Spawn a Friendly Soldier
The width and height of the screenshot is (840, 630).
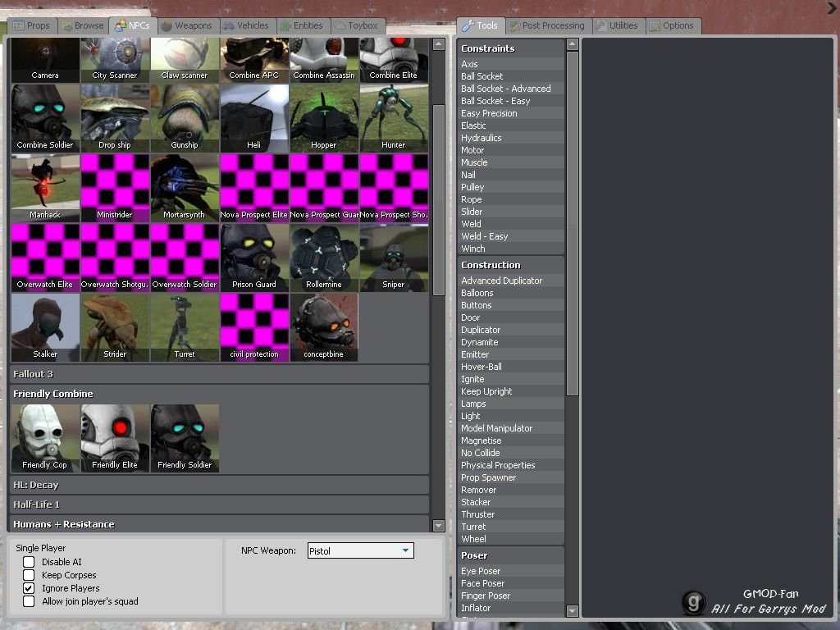(x=185, y=438)
